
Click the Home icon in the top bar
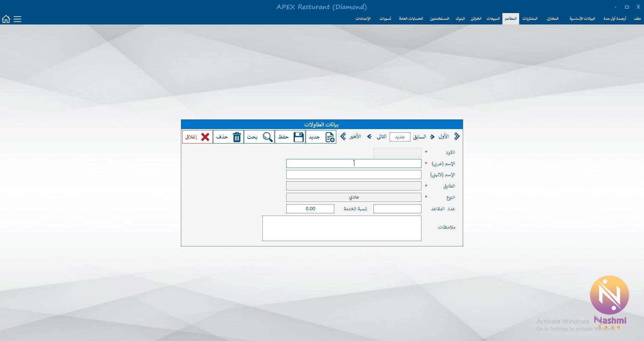[6, 19]
